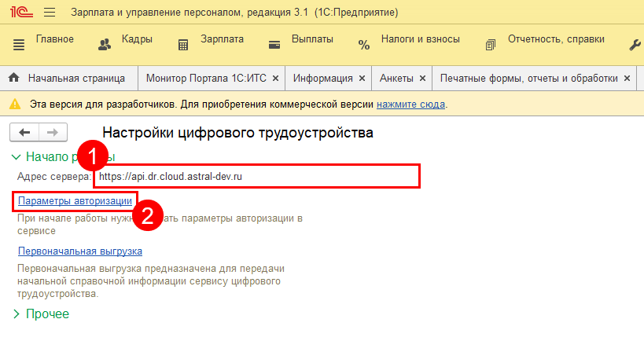644x363 pixels.
Task: Click the 1C application logo
Action: tap(20, 13)
